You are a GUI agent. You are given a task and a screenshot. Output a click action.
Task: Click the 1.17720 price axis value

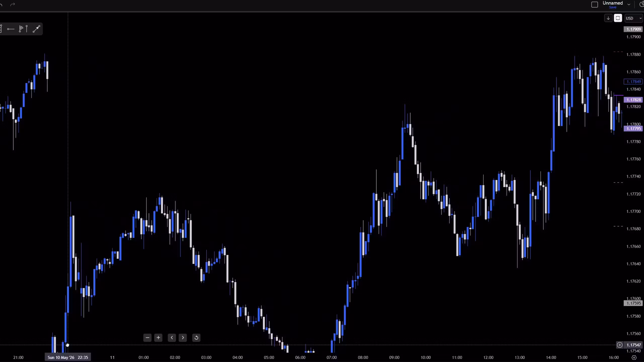(633, 194)
